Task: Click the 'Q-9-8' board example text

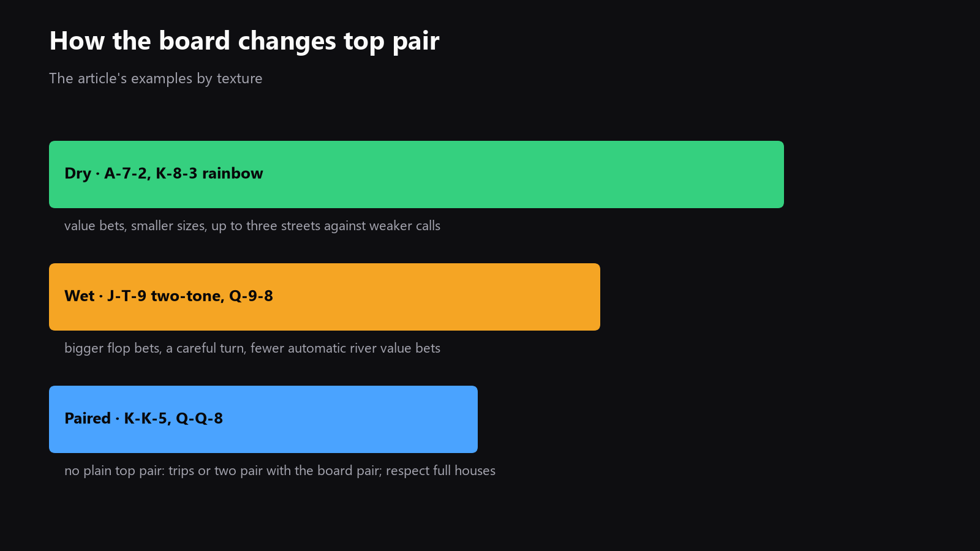Action: pyautogui.click(x=251, y=296)
